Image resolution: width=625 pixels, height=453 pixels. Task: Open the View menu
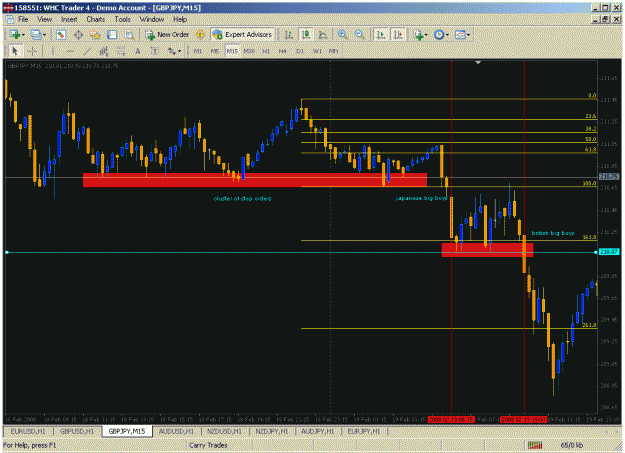coord(45,19)
